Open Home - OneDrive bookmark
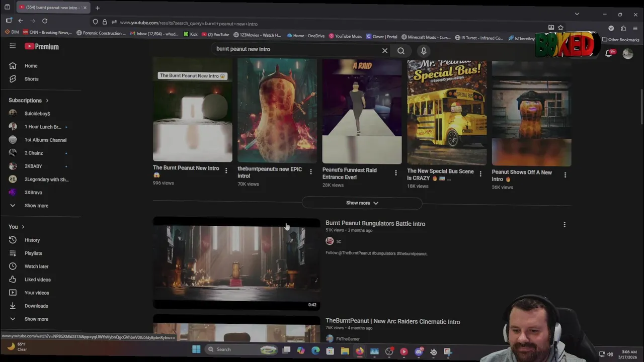The height and width of the screenshot is (362, 644). coord(306,36)
